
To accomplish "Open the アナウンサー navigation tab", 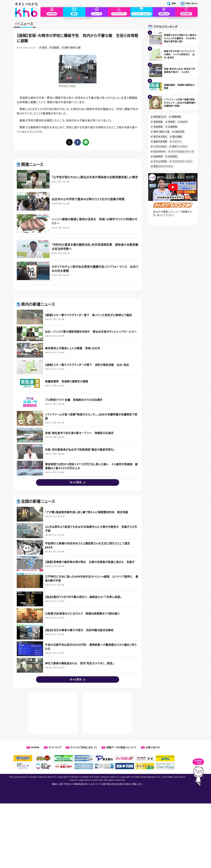I will 119,12.
